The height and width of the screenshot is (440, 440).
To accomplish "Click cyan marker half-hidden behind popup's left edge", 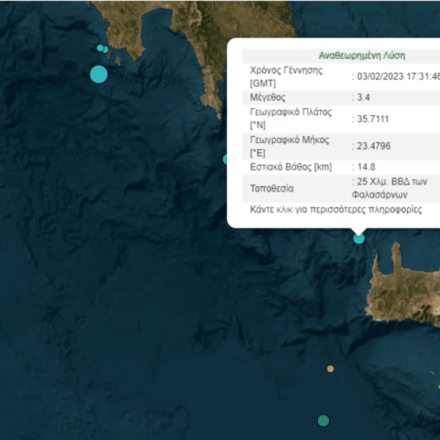I will click(x=225, y=159).
